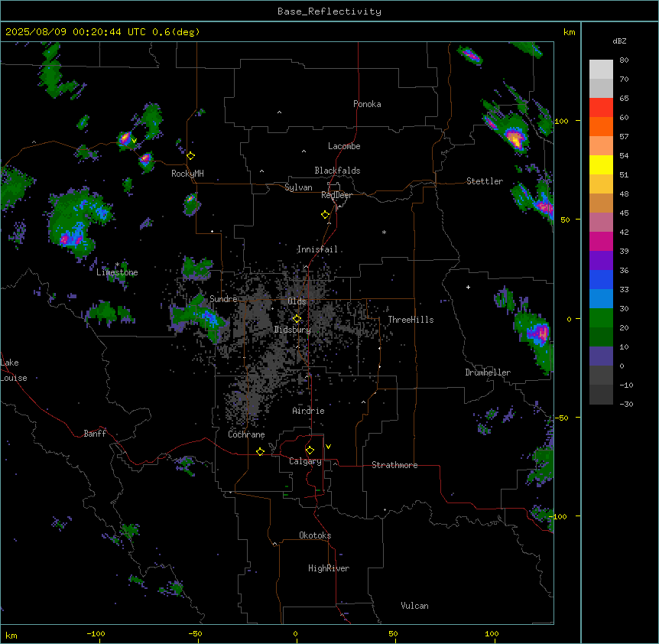Image resolution: width=659 pixels, height=644 pixels.
Task: Click the white asterisk marker above Limestone
Action: tap(117, 265)
